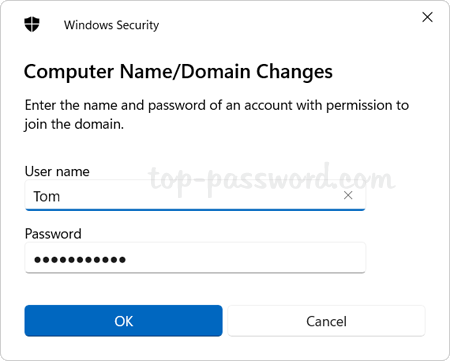Click the top-password.com watermark
This screenshot has width=450, height=361.
click(x=272, y=179)
